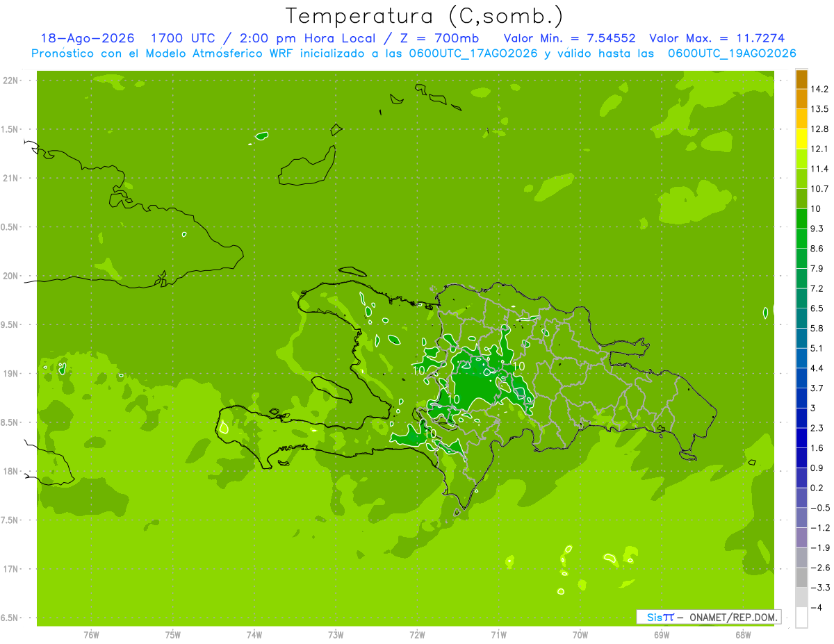Image resolution: width=834 pixels, height=644 pixels.
Task: Click the colorbar label '0.9'
Action: [x=817, y=468]
